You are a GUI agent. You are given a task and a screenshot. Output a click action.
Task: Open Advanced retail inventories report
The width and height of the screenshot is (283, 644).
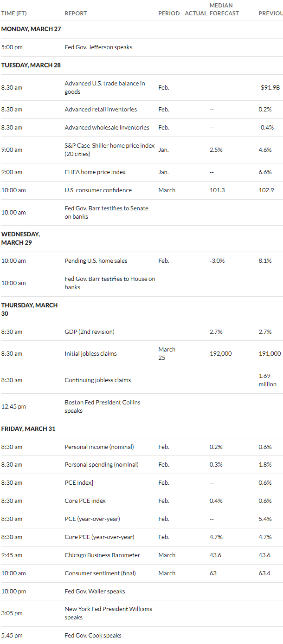[x=101, y=110]
